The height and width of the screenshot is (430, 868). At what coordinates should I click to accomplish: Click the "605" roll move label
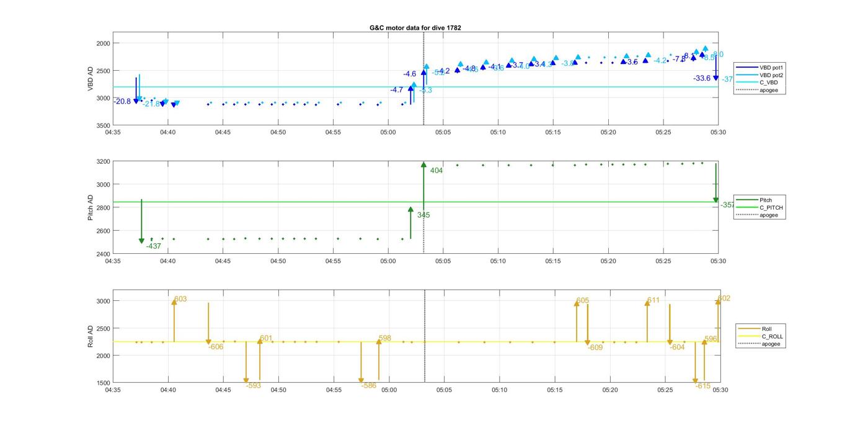tap(583, 301)
